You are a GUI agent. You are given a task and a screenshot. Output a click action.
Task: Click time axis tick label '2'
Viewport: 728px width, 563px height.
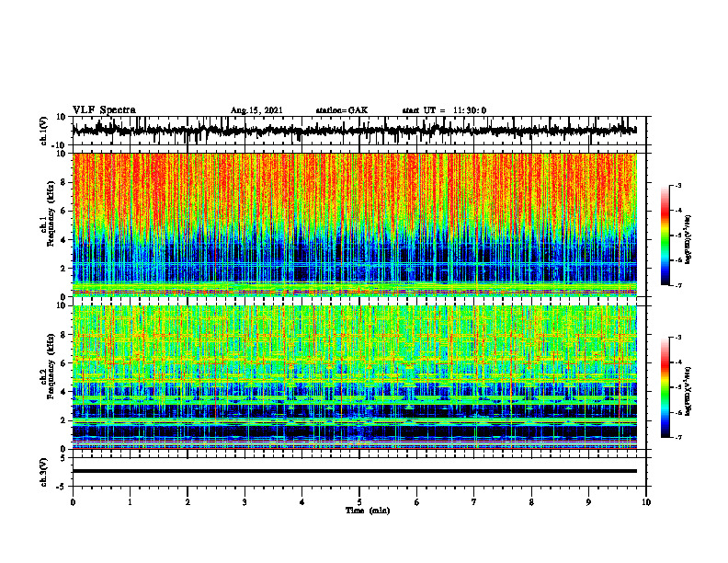tap(188, 502)
